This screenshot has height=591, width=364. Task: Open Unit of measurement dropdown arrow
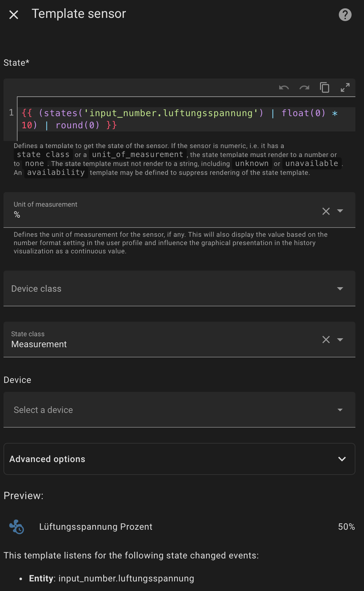coord(340,211)
